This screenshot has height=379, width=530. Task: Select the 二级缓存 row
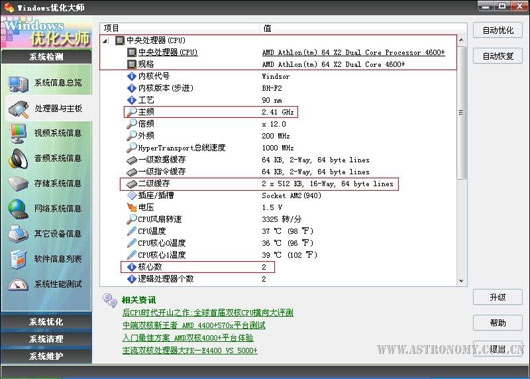click(259, 184)
